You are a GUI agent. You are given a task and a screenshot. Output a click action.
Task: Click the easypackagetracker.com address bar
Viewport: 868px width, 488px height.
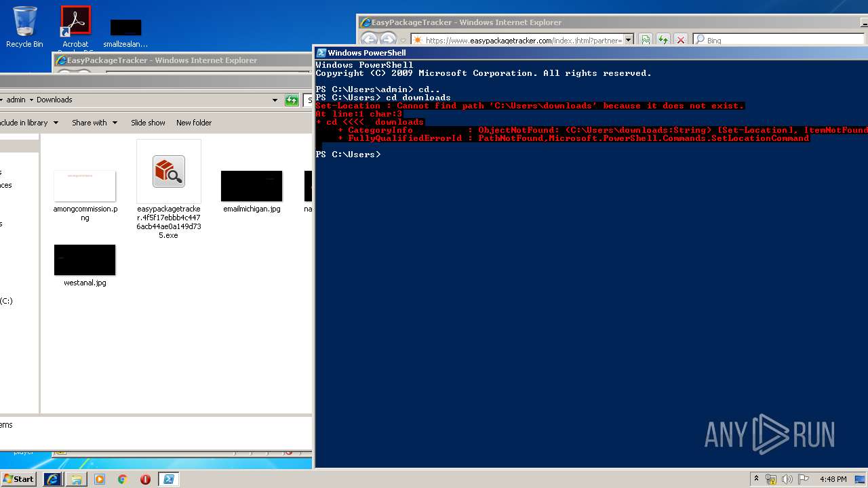(517, 40)
